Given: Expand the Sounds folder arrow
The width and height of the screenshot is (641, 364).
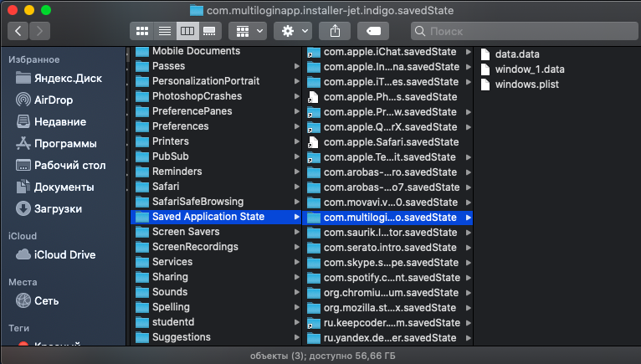Looking at the screenshot, I should pyautogui.click(x=297, y=292).
